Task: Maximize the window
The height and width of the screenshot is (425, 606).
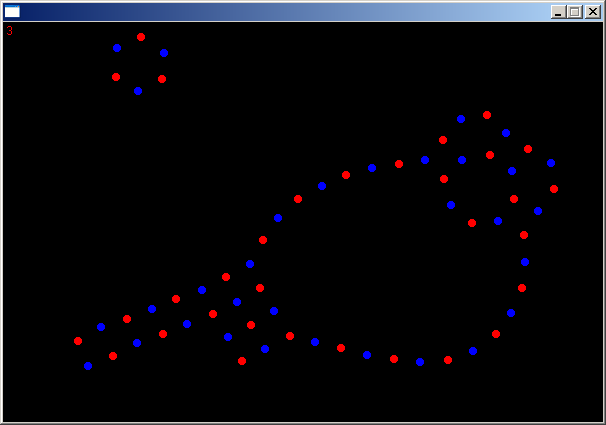Action: coord(574,12)
